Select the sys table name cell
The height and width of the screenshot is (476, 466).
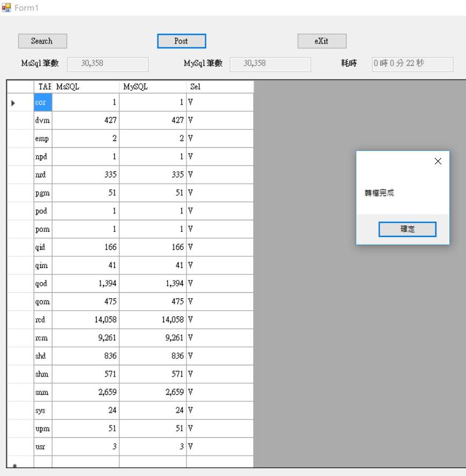point(43,410)
